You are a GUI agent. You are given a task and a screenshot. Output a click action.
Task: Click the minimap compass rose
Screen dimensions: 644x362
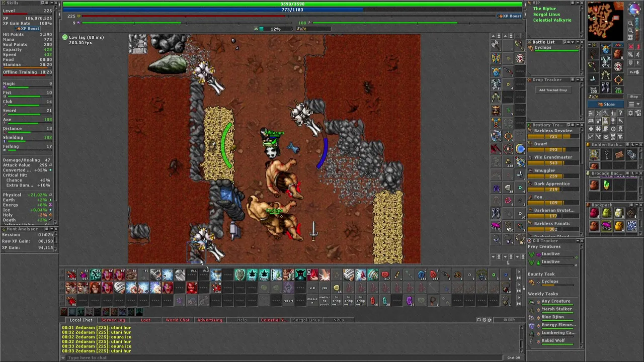[634, 9]
